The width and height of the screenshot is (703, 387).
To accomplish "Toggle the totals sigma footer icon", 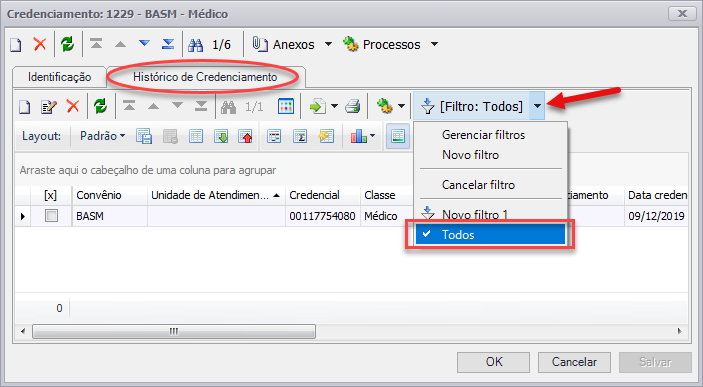I will click(x=300, y=136).
